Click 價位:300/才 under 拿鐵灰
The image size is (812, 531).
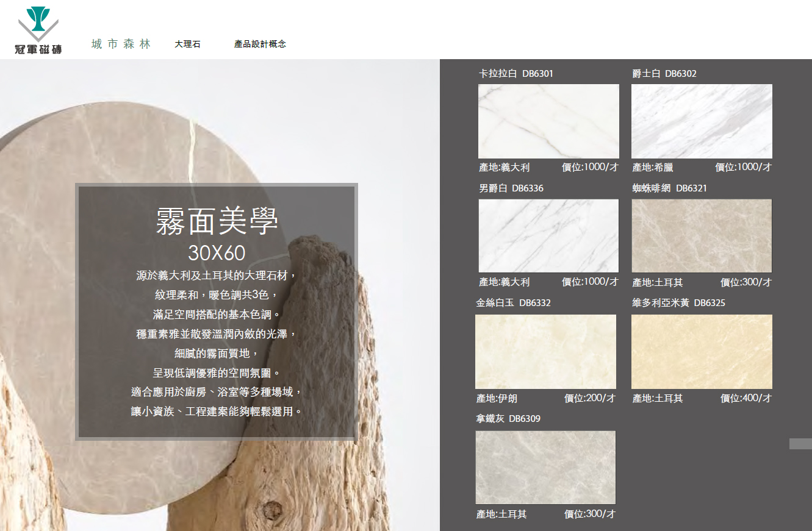[590, 515]
